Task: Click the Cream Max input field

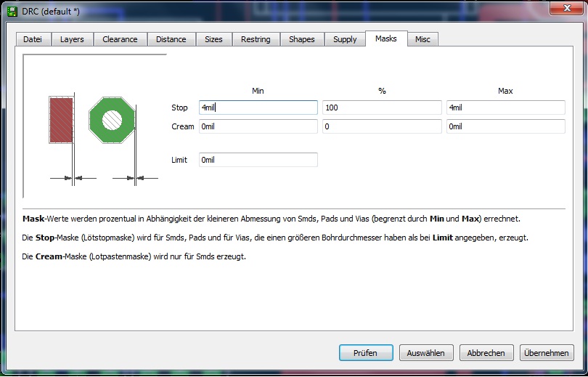Action: 505,126
